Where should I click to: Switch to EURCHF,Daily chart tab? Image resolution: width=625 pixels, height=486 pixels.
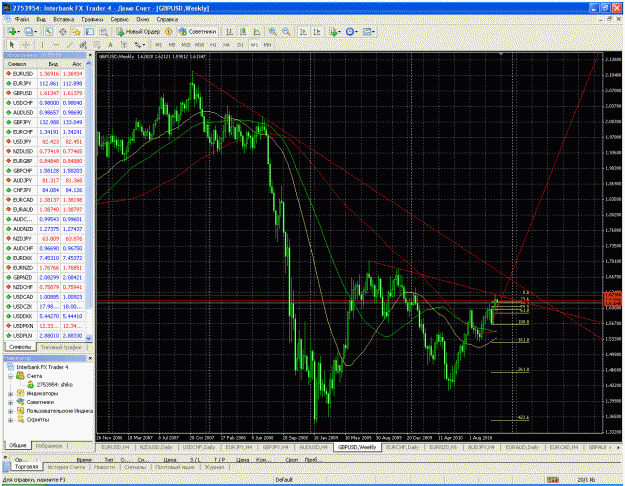coord(403,447)
